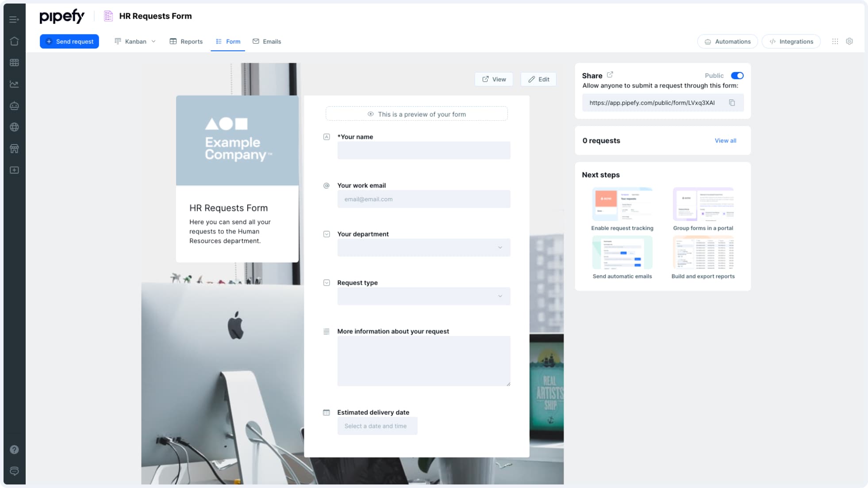
Task: Disable the Public sharing toggle
Action: 737,76
